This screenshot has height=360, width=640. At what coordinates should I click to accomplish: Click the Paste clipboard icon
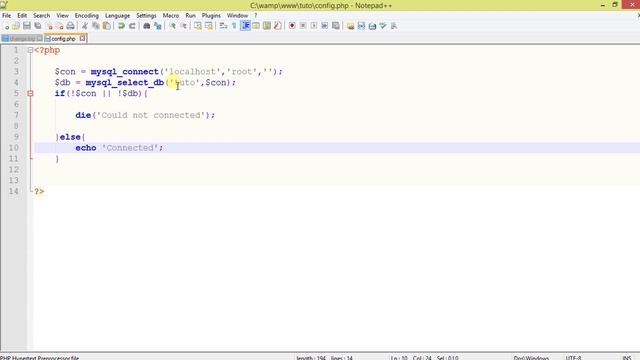pos(107,26)
